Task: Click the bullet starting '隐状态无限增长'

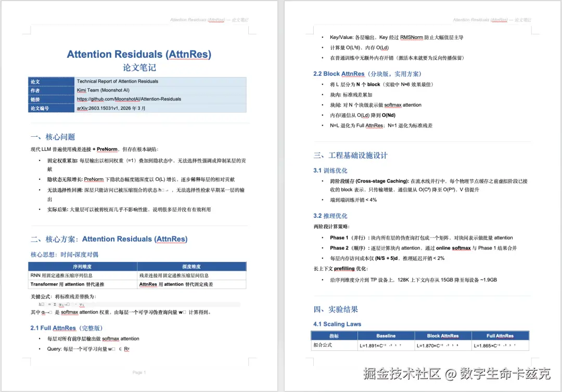Action: (141, 179)
